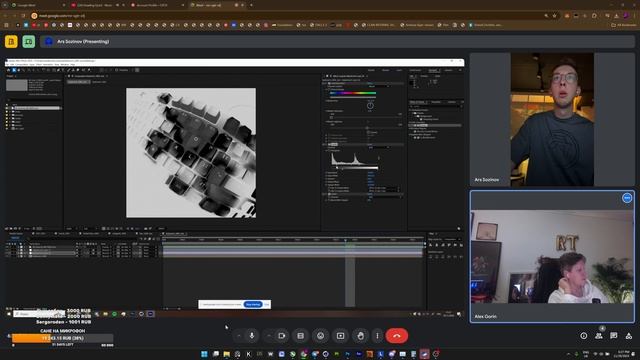Open audio settings arrow beside microphone button
The height and width of the screenshot is (360, 640).
(x=239, y=336)
